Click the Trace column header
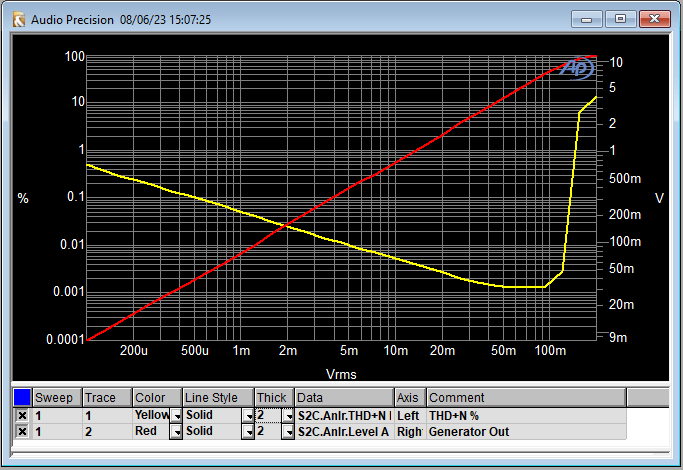The height and width of the screenshot is (470, 683). pyautogui.click(x=107, y=398)
